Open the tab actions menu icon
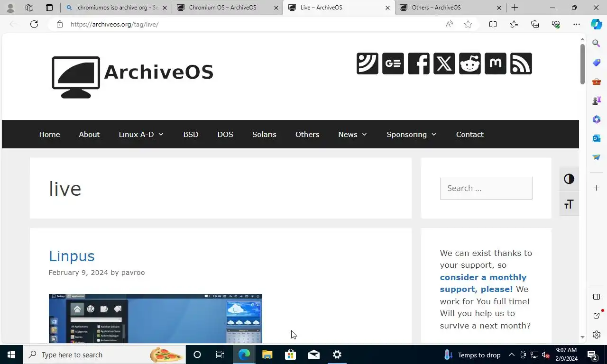The width and height of the screenshot is (607, 364). tap(49, 8)
